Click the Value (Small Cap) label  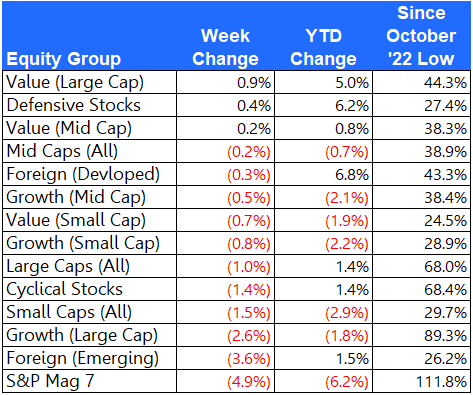[76, 220]
